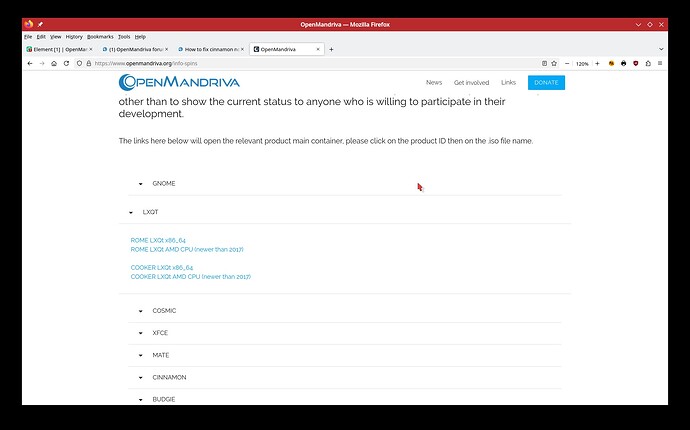Open the COOKER LXQt x86_64 link

(x=161, y=268)
